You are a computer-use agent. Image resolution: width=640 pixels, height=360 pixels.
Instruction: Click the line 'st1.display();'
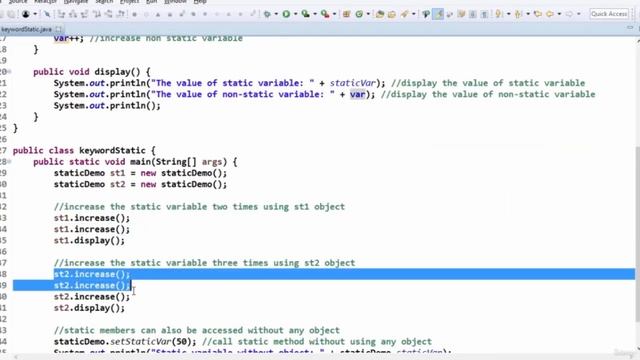[x=89, y=241]
